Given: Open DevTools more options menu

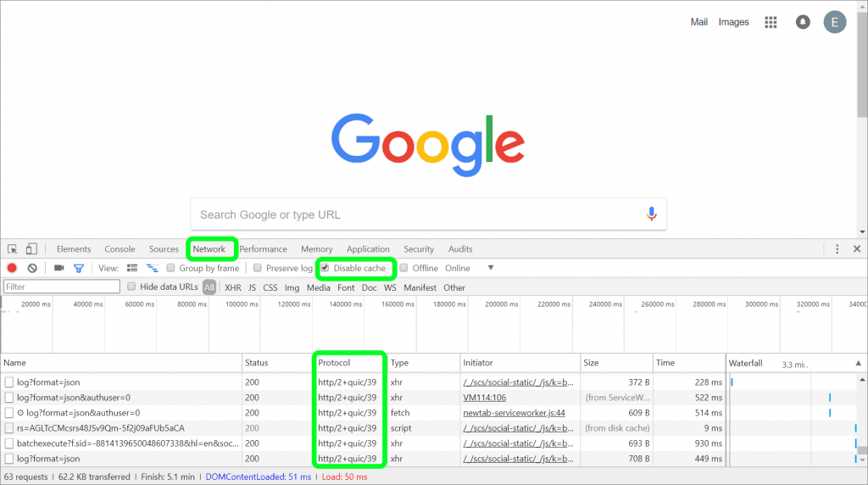Looking at the screenshot, I should tap(837, 249).
